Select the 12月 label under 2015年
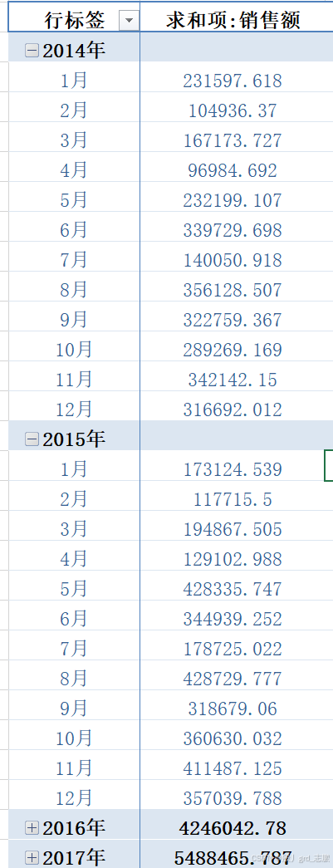 pyautogui.click(x=74, y=798)
